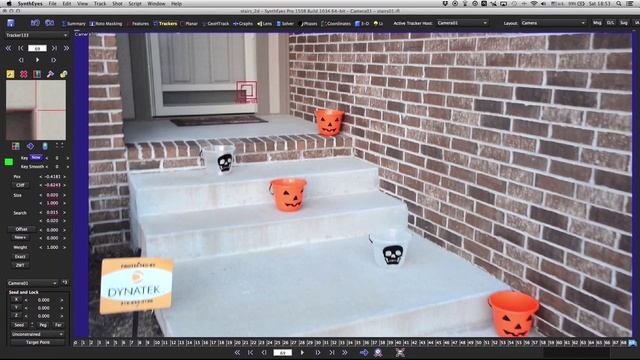Image resolution: width=640 pixels, height=360 pixels.
Task: Toggle the Z lock button
Action: click(x=16, y=316)
